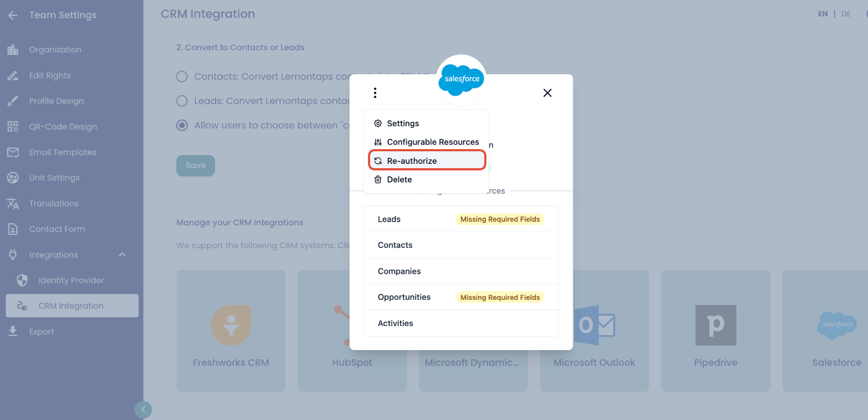This screenshot has height=420, width=868.
Task: Open Edit Rights in the sidebar
Action: coord(50,75)
